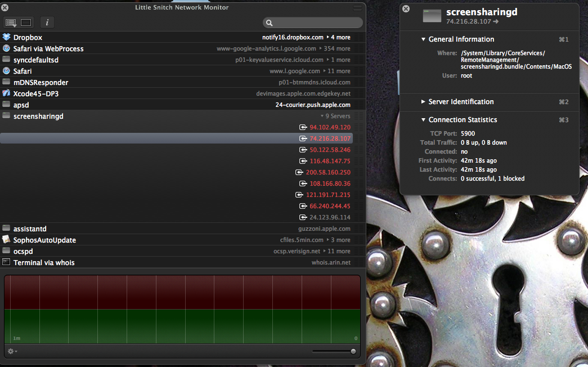The image size is (588, 367).
Task: Collapse the General Information section
Action: (x=423, y=39)
